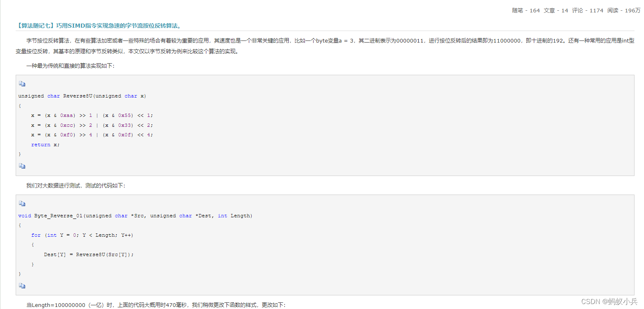Click the code line containing 0xaa and 0x55
The width and height of the screenshot is (644, 309).
[92, 115]
